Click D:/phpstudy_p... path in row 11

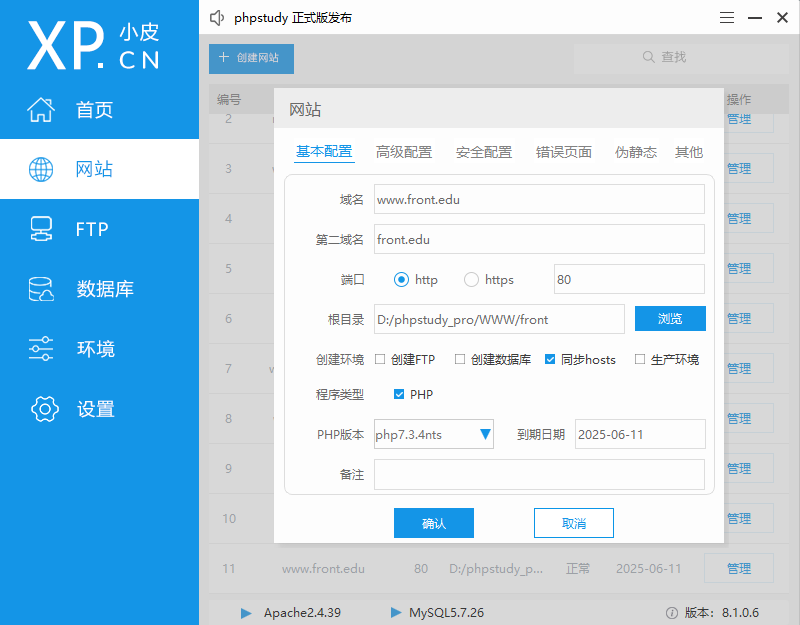tap(496, 569)
